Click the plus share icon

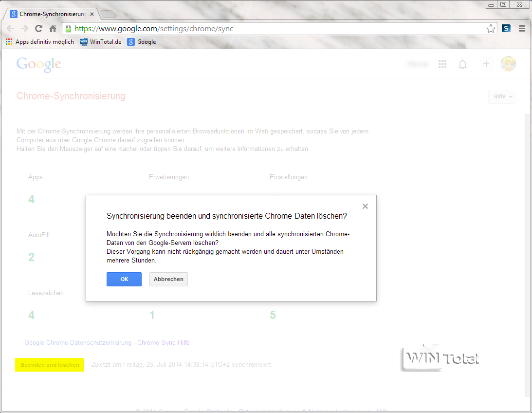coord(486,64)
